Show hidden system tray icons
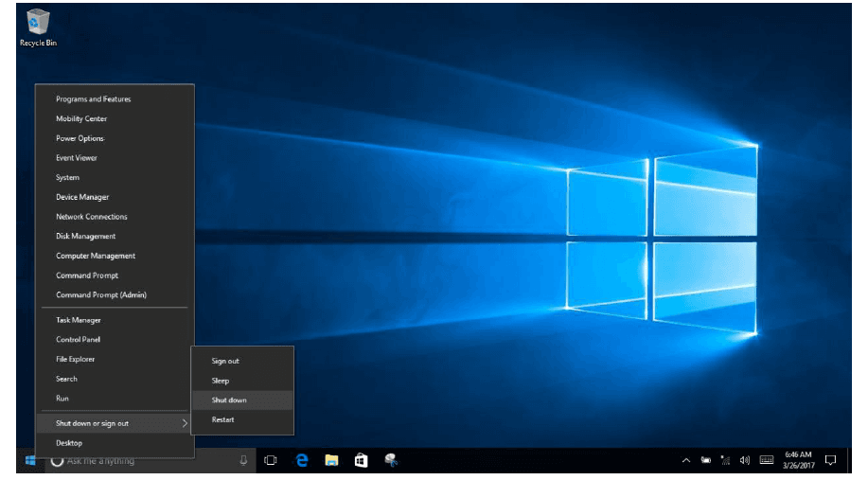 [685, 460]
